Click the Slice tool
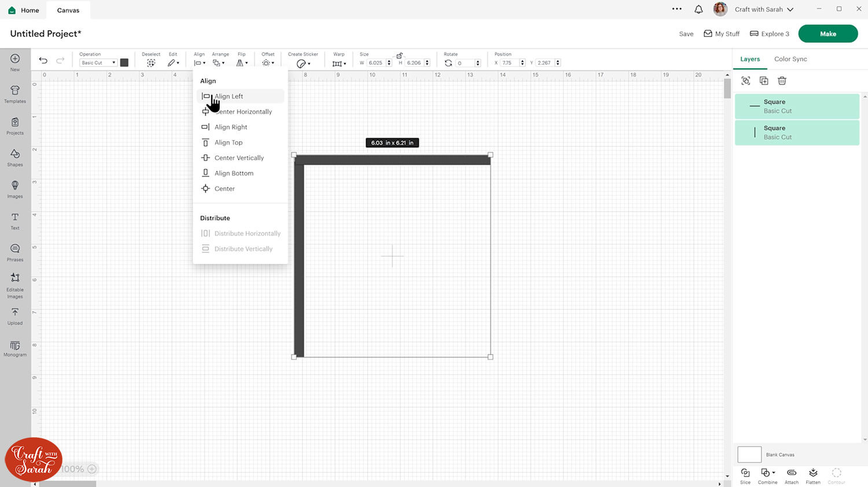Viewport: 868px width, 487px height. (745, 476)
